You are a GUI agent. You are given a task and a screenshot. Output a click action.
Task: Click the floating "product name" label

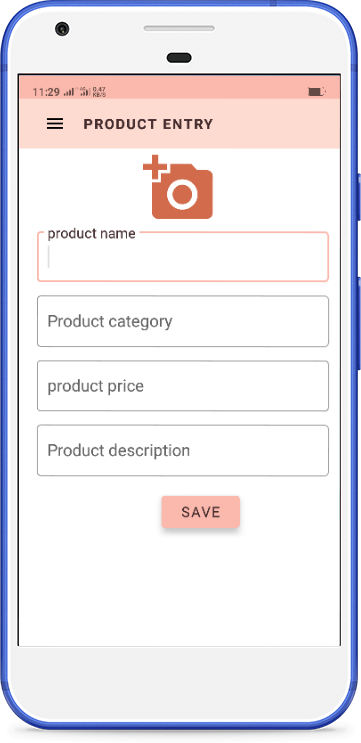tap(91, 234)
